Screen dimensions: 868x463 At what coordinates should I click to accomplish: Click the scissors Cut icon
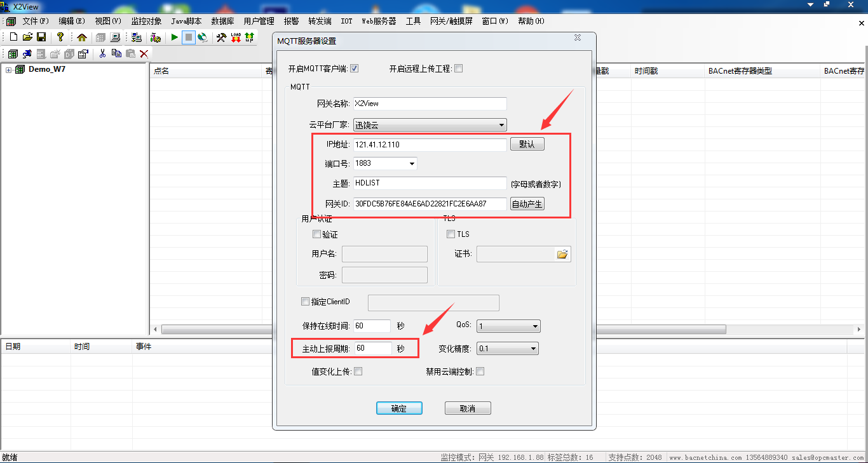pos(102,54)
